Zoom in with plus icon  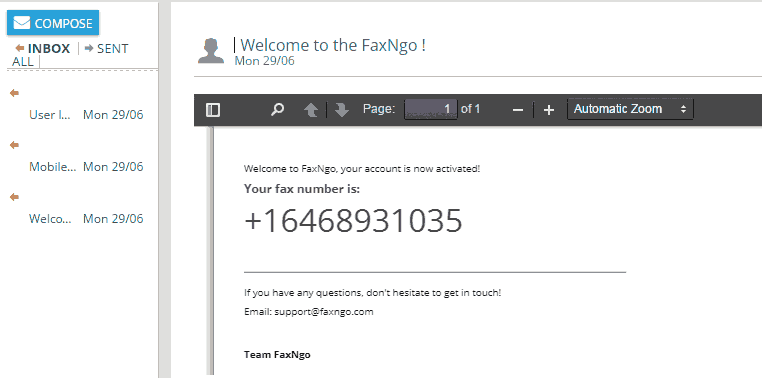click(x=549, y=110)
